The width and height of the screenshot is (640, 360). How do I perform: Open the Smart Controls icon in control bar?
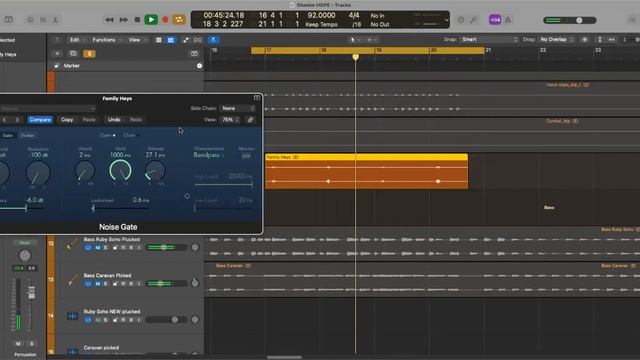tap(30, 20)
